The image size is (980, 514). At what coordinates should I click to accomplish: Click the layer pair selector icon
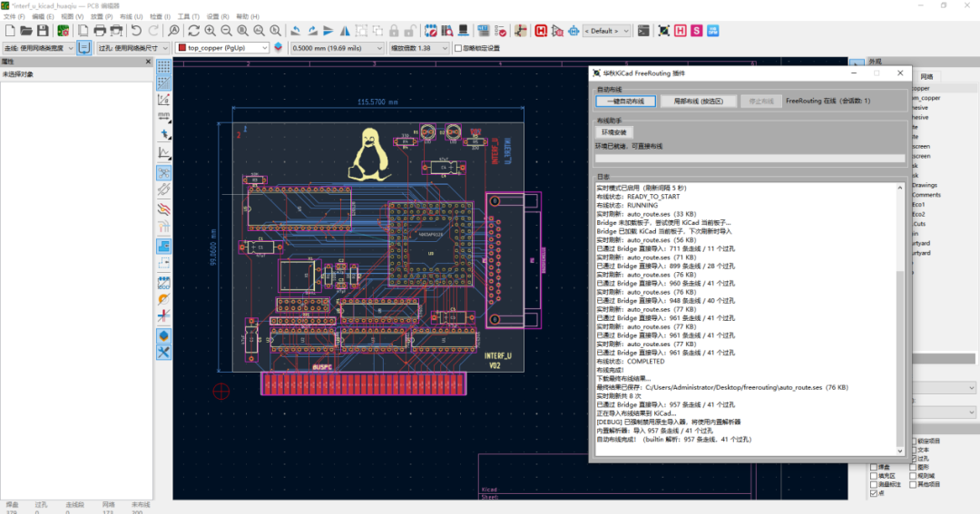[x=279, y=47]
